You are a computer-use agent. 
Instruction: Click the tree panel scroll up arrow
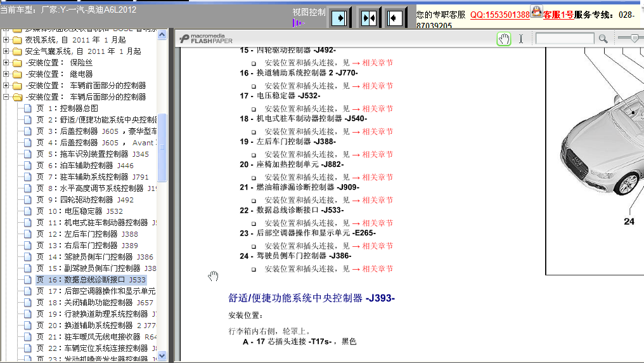tap(162, 35)
